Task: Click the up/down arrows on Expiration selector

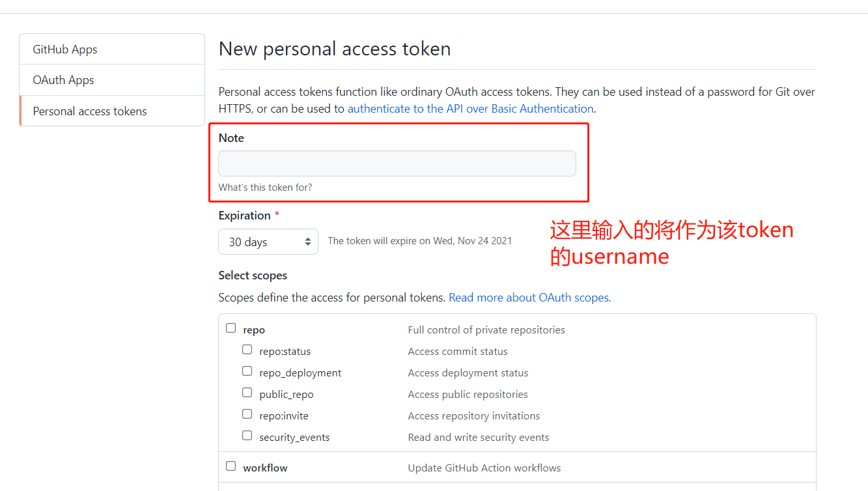Action: coord(309,242)
